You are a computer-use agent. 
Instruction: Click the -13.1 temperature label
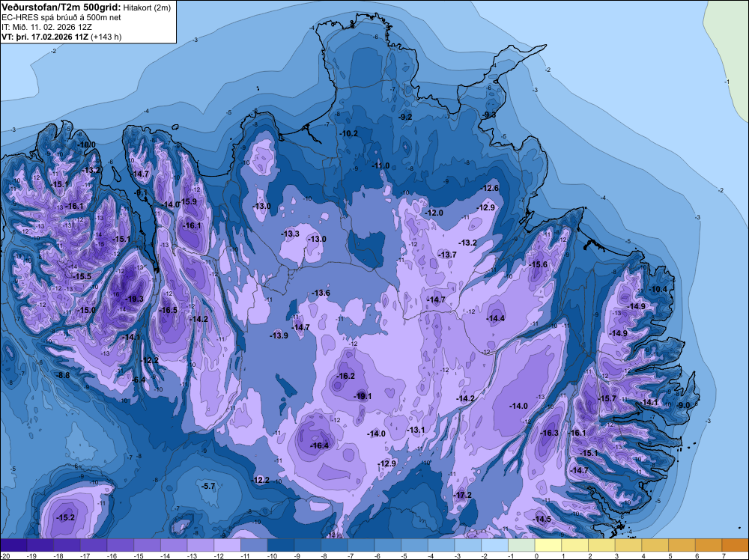click(x=416, y=430)
